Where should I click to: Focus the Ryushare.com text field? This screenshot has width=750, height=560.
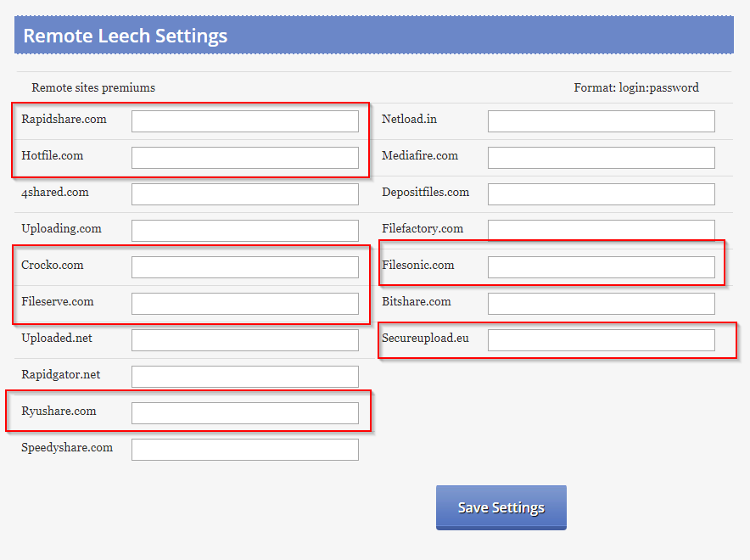point(245,413)
